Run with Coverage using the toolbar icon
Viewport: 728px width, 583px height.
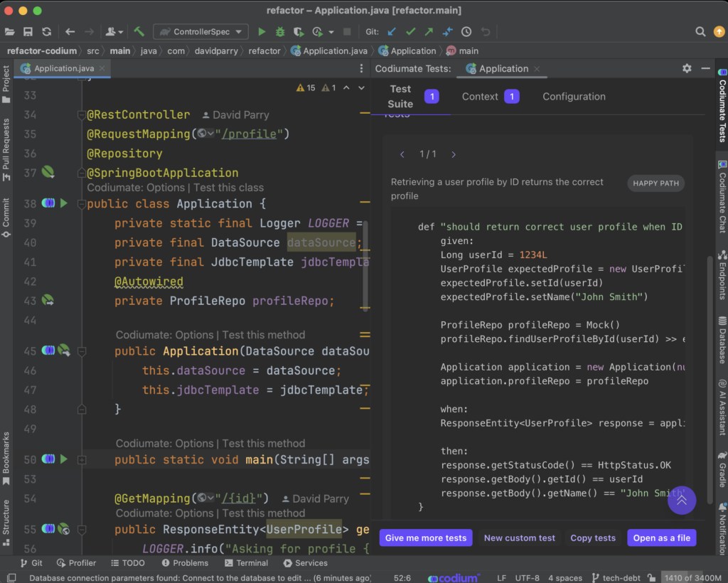click(299, 31)
